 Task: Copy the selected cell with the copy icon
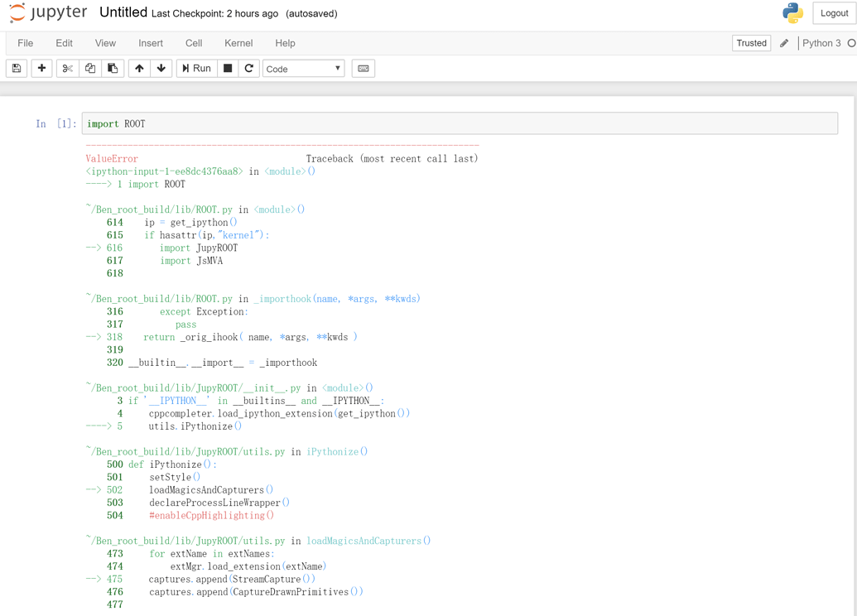click(89, 68)
